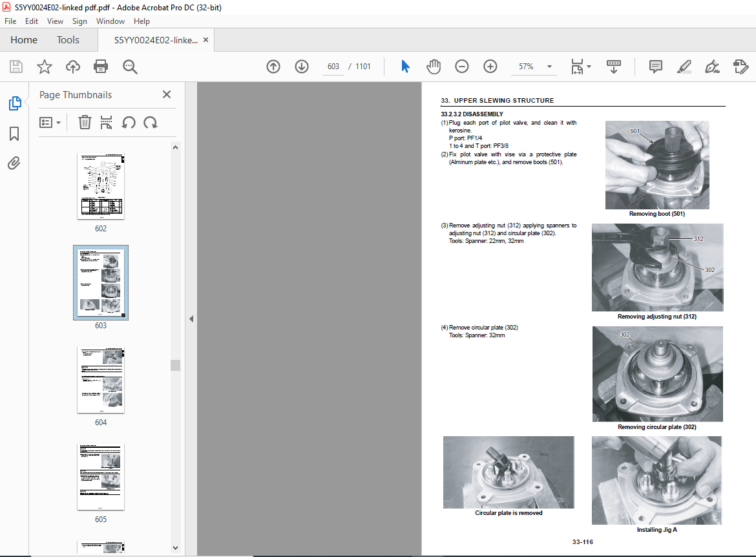This screenshot has height=557, width=756.
Task: Select the Highlight text tool
Action: click(684, 67)
